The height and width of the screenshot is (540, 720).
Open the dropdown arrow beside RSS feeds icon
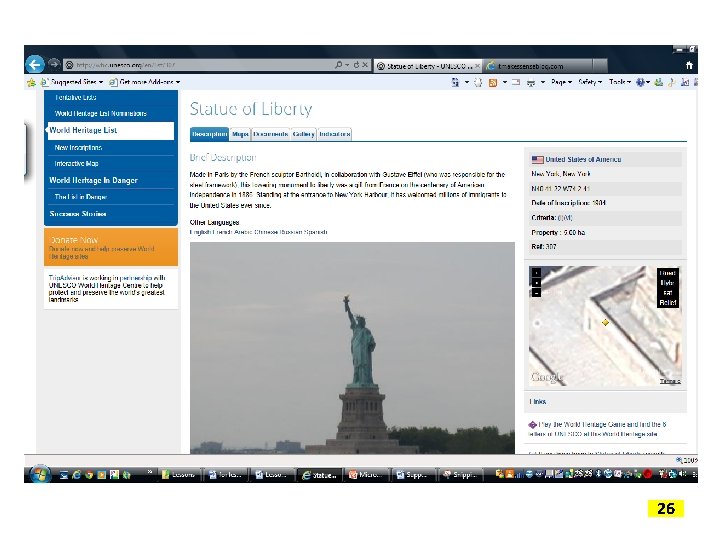click(x=505, y=83)
